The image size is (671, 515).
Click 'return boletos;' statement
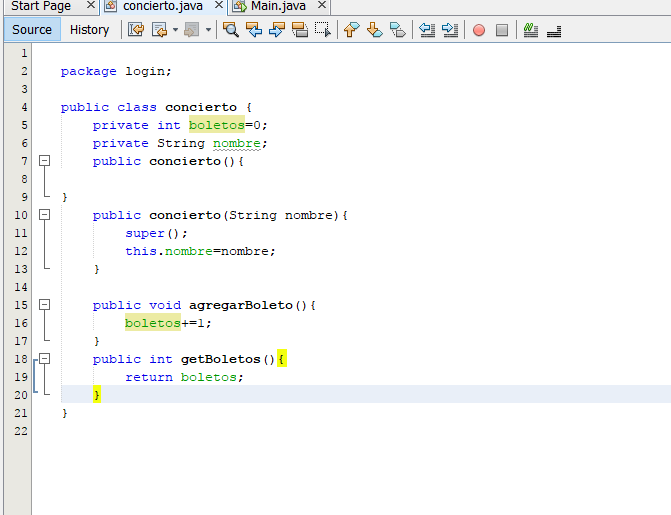(x=184, y=377)
